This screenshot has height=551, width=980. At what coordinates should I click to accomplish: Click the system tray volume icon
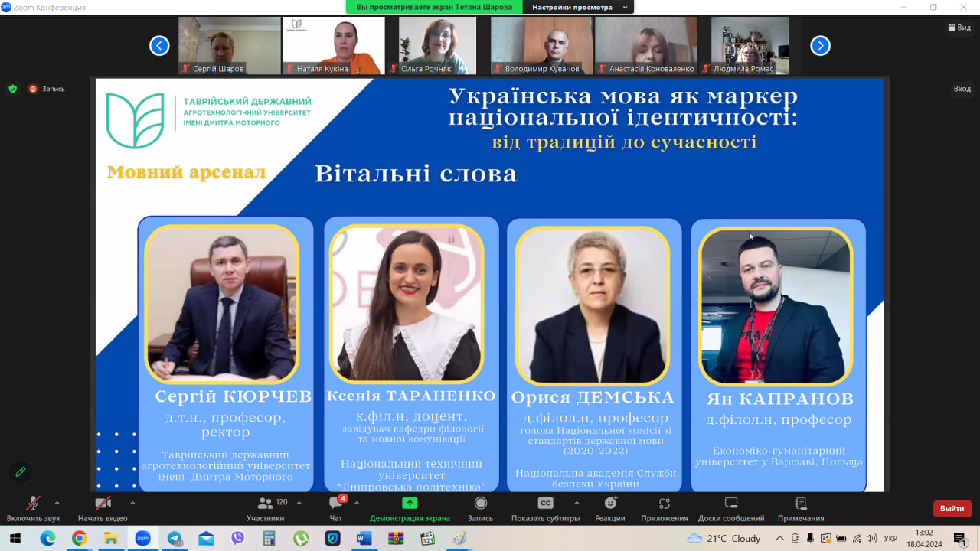click(872, 539)
